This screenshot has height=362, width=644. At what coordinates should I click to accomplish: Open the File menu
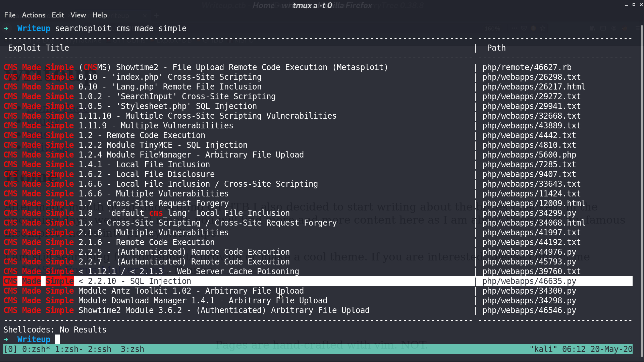click(x=10, y=15)
